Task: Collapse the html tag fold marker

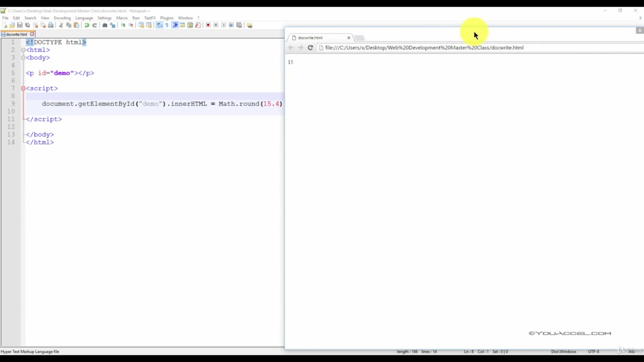Action: point(23,50)
